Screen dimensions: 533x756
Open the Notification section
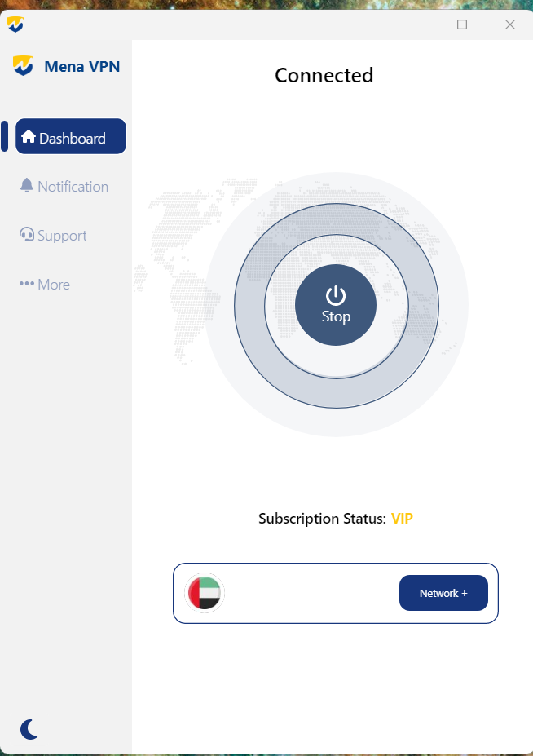[64, 186]
